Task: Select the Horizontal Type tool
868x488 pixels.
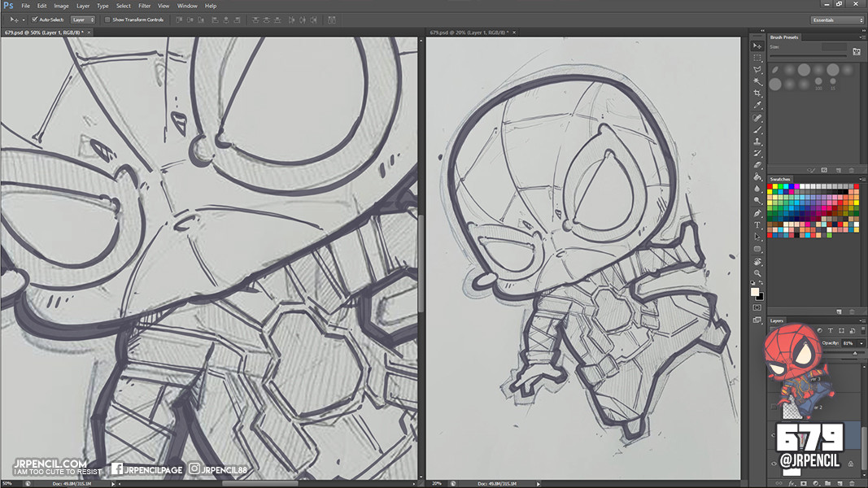Action: coord(757,225)
